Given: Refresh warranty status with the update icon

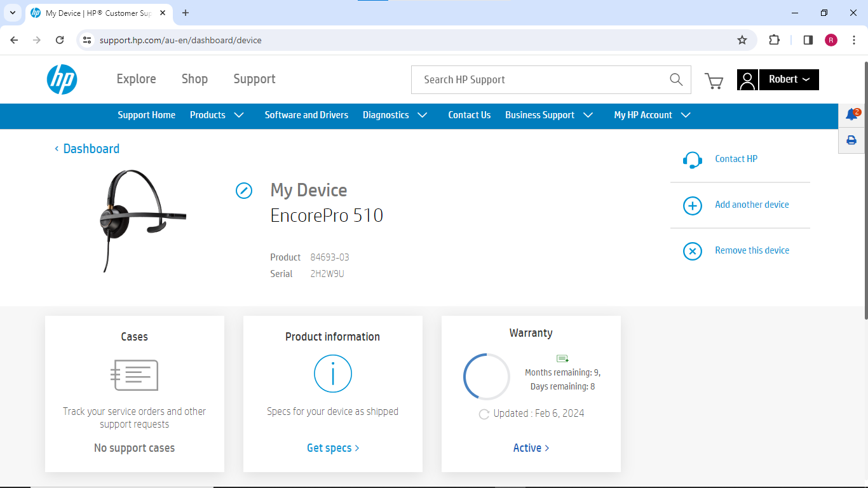Looking at the screenshot, I should click(484, 414).
